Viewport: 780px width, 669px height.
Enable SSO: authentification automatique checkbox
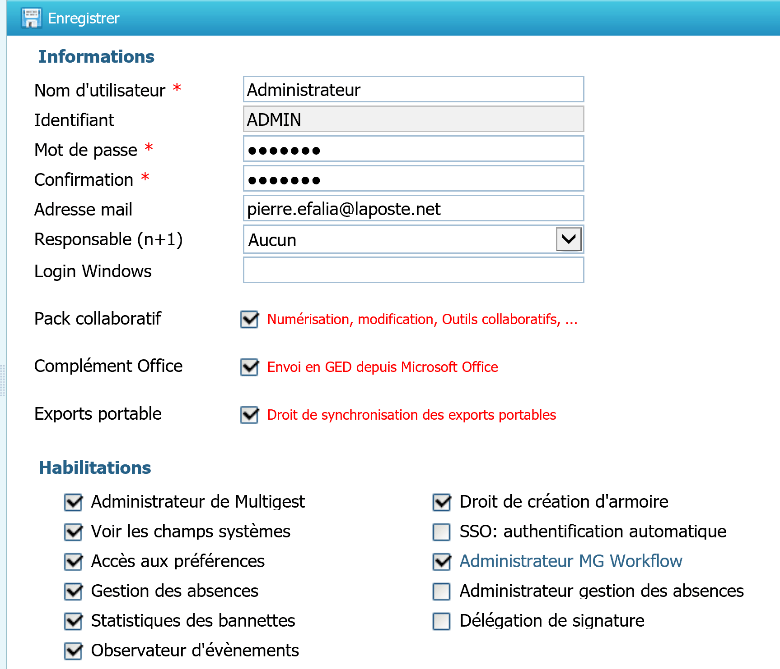point(442,532)
